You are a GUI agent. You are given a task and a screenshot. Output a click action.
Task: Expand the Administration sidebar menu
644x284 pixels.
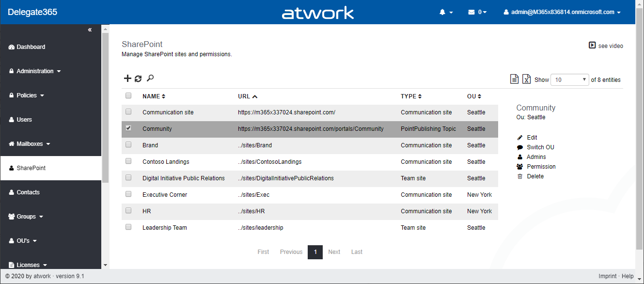[35, 71]
